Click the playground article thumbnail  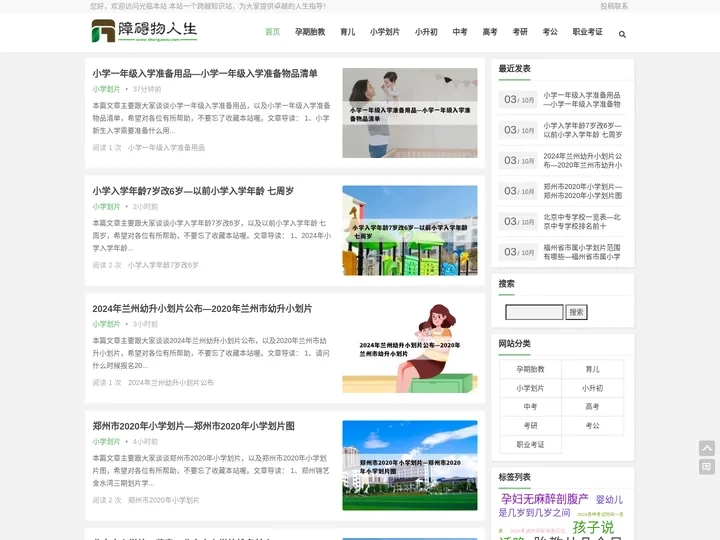(x=410, y=231)
